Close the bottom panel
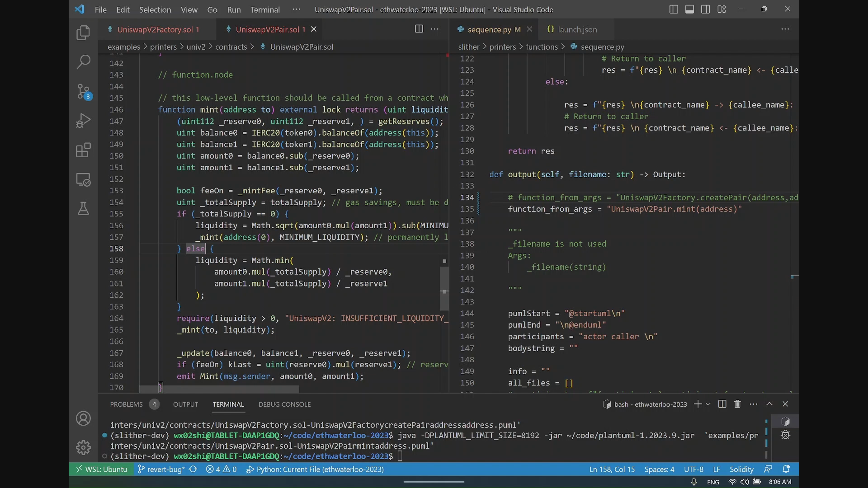Viewport: 868px width, 488px height. [x=785, y=404]
